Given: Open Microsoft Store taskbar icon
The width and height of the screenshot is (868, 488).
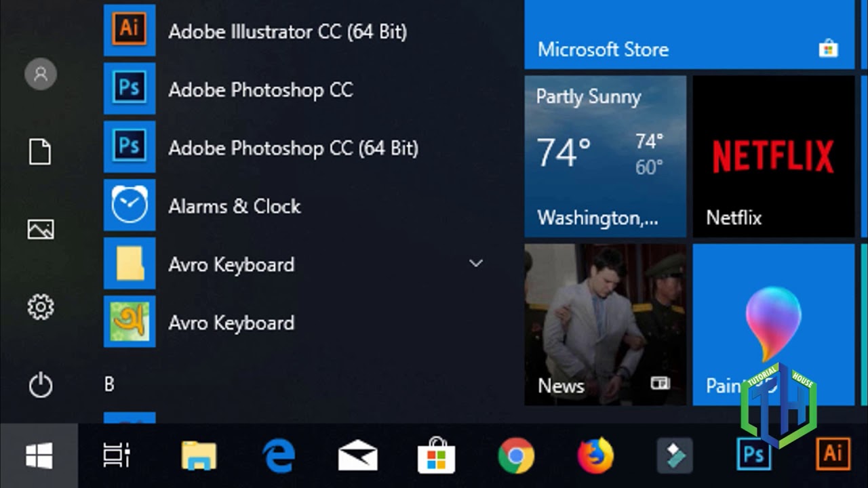Looking at the screenshot, I should click(436, 455).
